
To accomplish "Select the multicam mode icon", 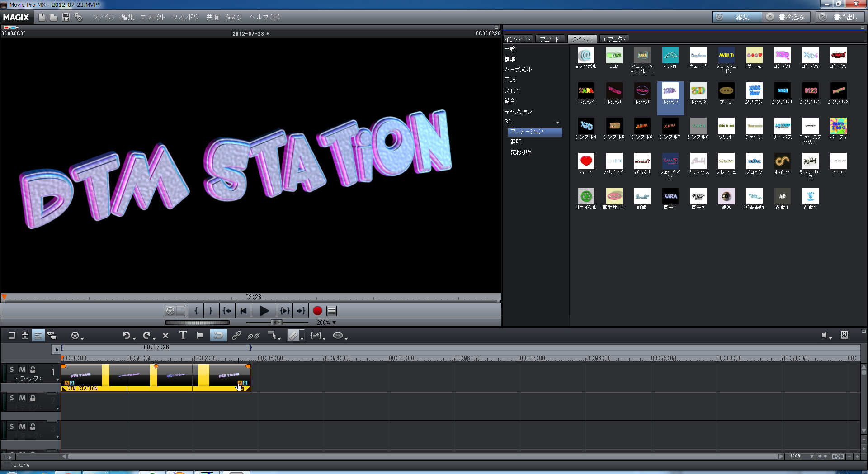I will coord(52,336).
